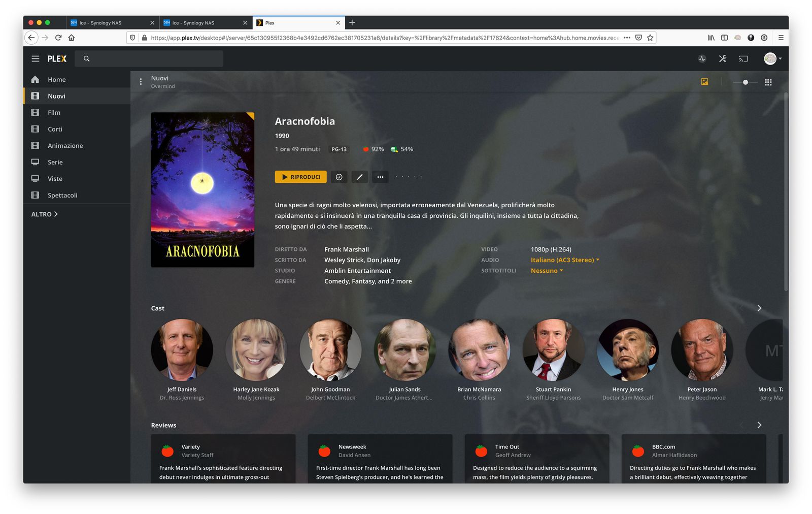Click the RIPRODUCI play button
Viewport: 812px width, 514px height.
point(301,177)
